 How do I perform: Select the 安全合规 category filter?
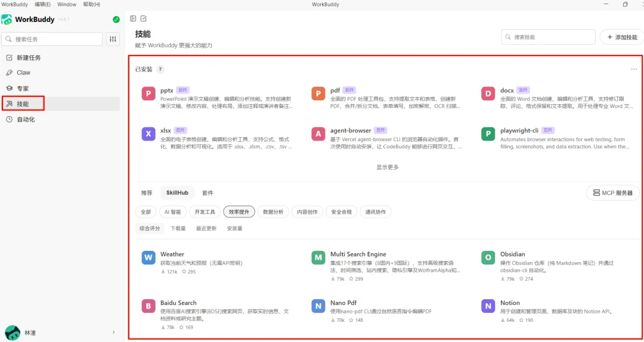click(x=341, y=212)
